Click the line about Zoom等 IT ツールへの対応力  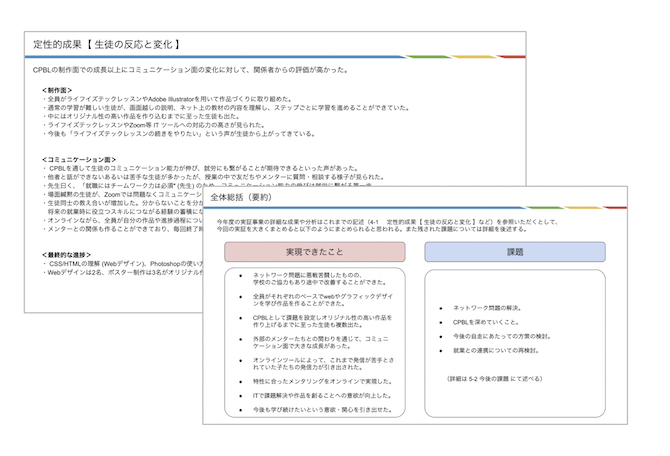coord(154,125)
